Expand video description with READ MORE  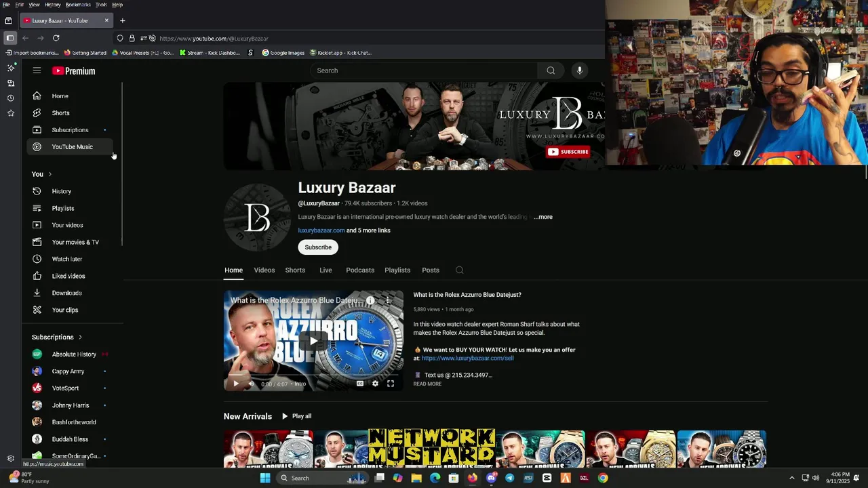coord(427,384)
